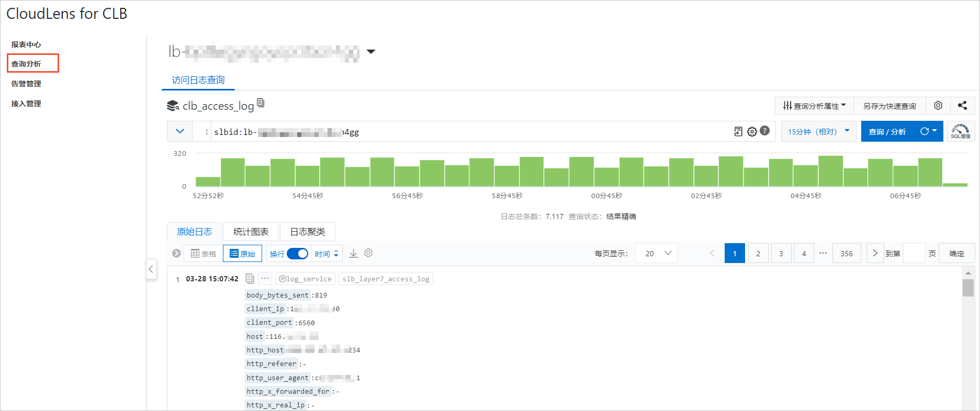
Task: Click the first histogram bar at 52分52秒
Action: 208,181
